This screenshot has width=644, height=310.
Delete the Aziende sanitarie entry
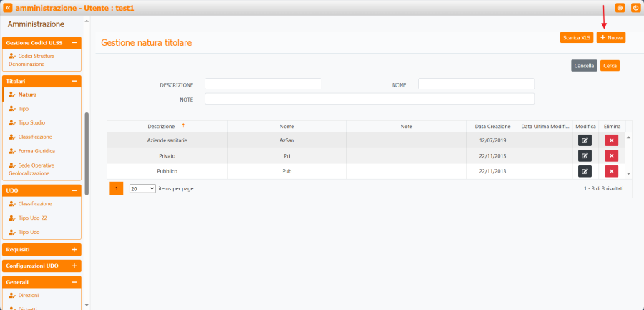pos(611,140)
